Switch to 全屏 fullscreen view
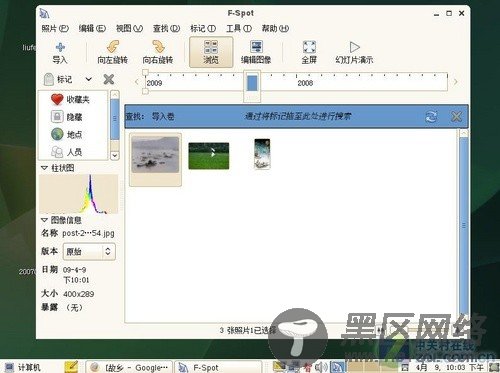Viewport: 500px width, 373px height. tap(309, 53)
